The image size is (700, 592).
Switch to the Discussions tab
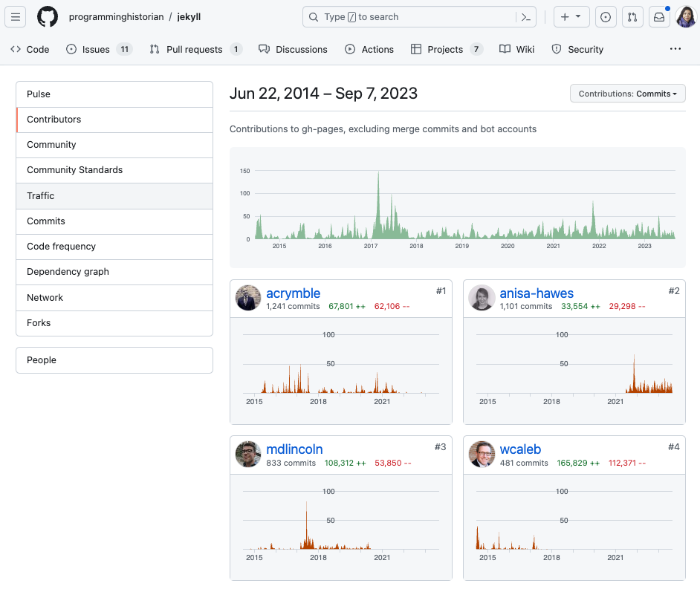293,49
